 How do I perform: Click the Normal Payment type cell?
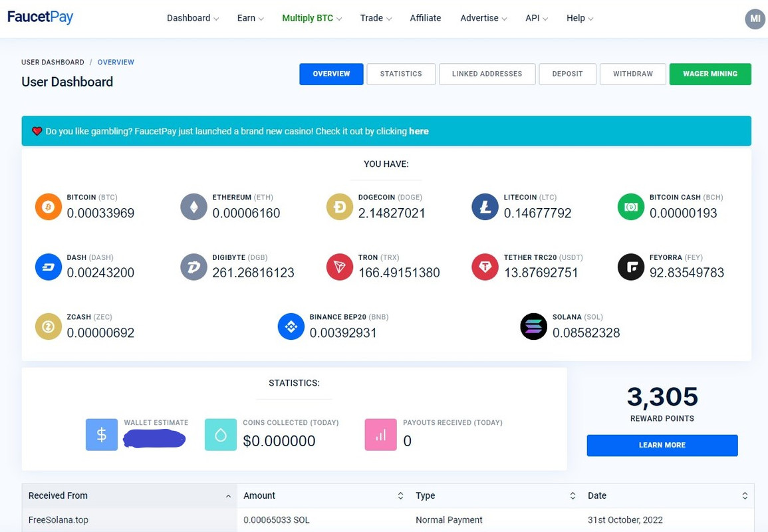pyautogui.click(x=449, y=520)
